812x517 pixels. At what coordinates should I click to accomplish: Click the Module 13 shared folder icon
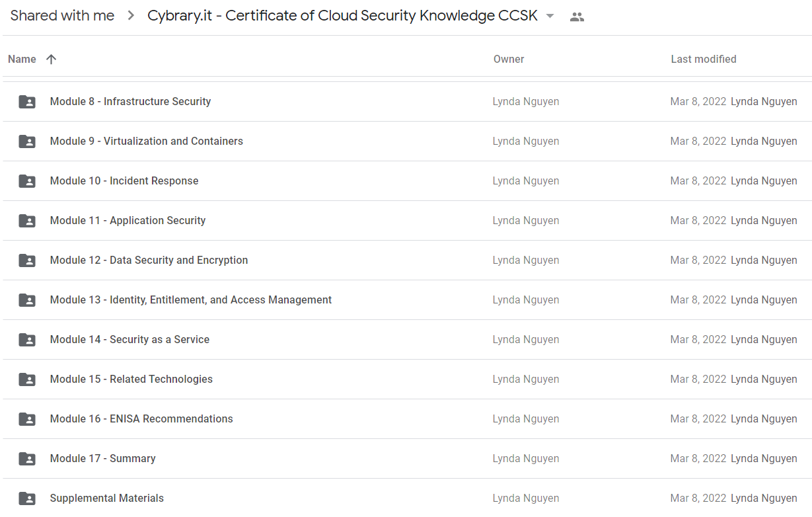click(x=27, y=300)
